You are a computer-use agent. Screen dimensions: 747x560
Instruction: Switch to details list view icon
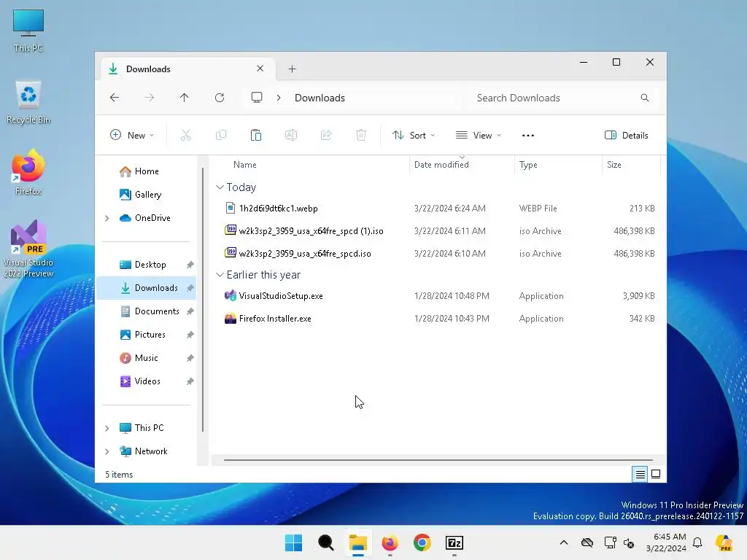click(640, 474)
